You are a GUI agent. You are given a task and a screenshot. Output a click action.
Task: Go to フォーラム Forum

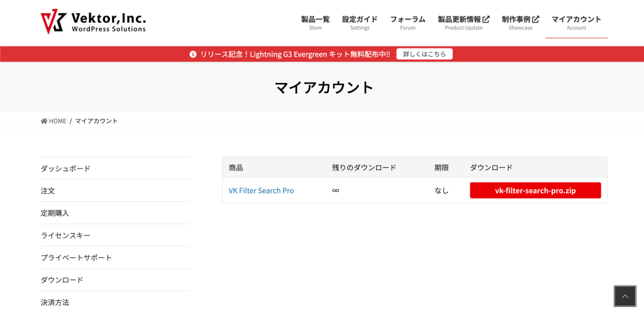[408, 23]
